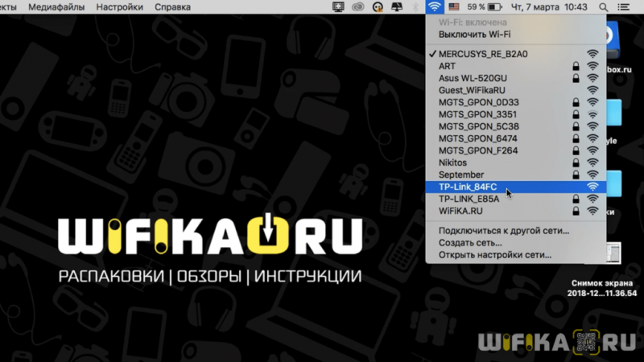
Task: Connect to TP-LINK_E85A network
Action: click(x=515, y=199)
